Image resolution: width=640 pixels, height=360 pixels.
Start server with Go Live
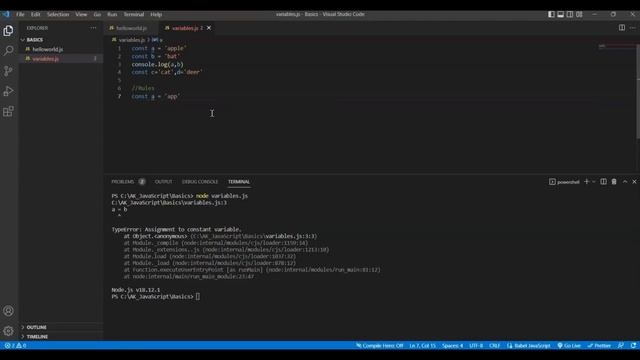[x=569, y=345]
